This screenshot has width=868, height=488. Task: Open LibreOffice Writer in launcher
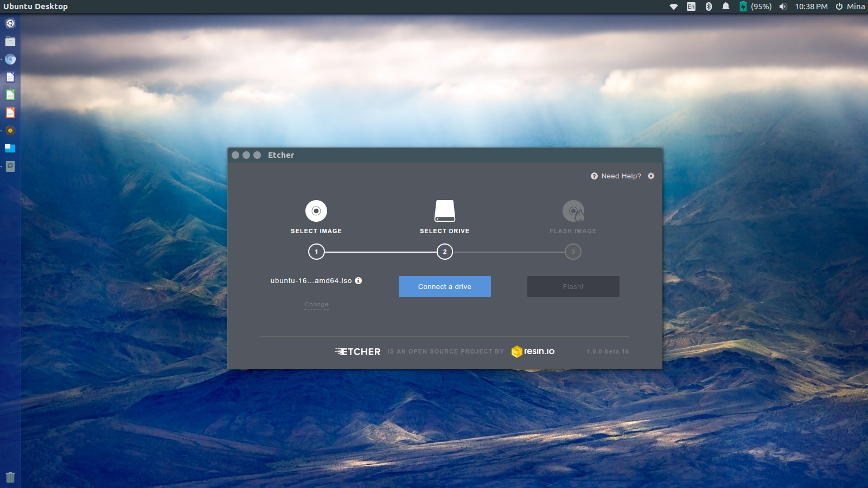[x=10, y=77]
